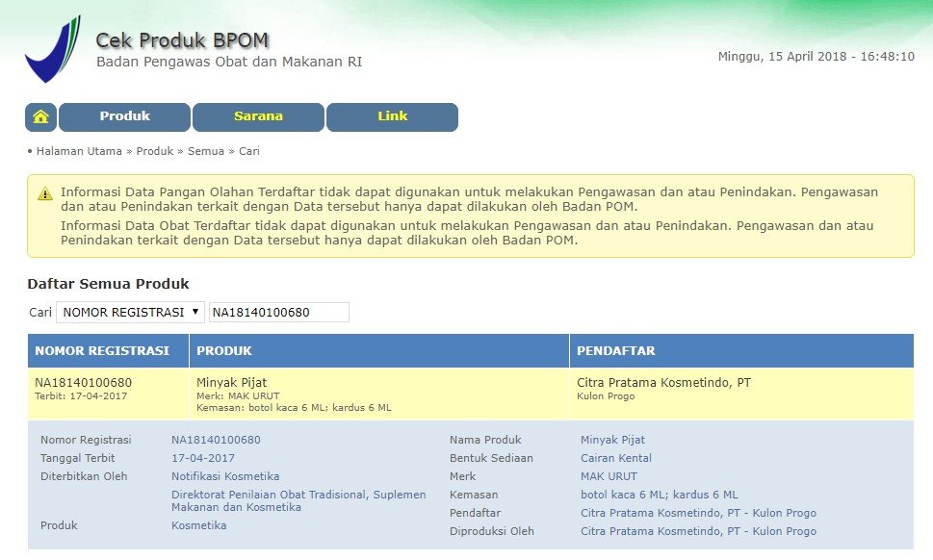Image resolution: width=933 pixels, height=560 pixels.
Task: Open the Link menu
Action: 392,116
